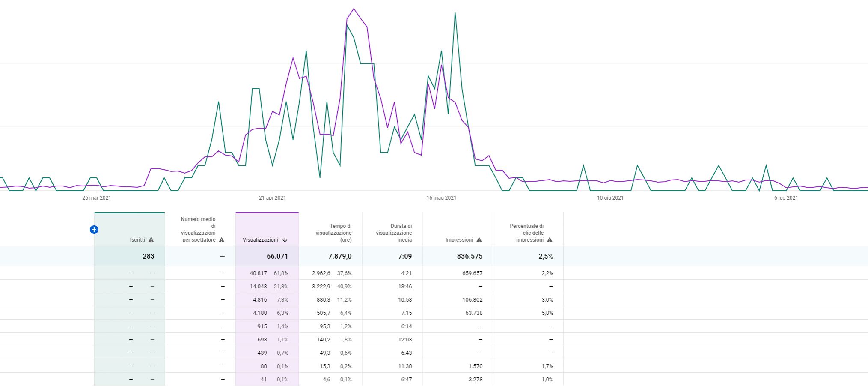The width and height of the screenshot is (868, 386).
Task: Click the 26 mar 2021 axis date
Action: (x=97, y=198)
